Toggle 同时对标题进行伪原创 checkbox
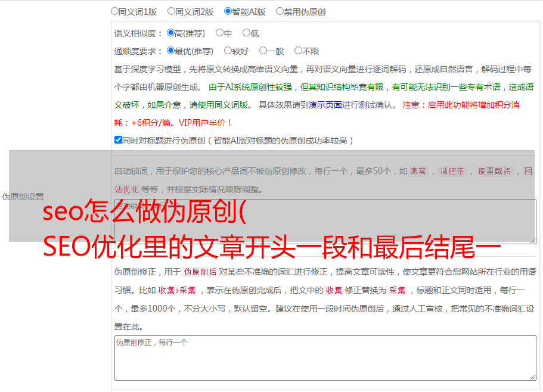Screen dimensions: 543x392 point(118,140)
